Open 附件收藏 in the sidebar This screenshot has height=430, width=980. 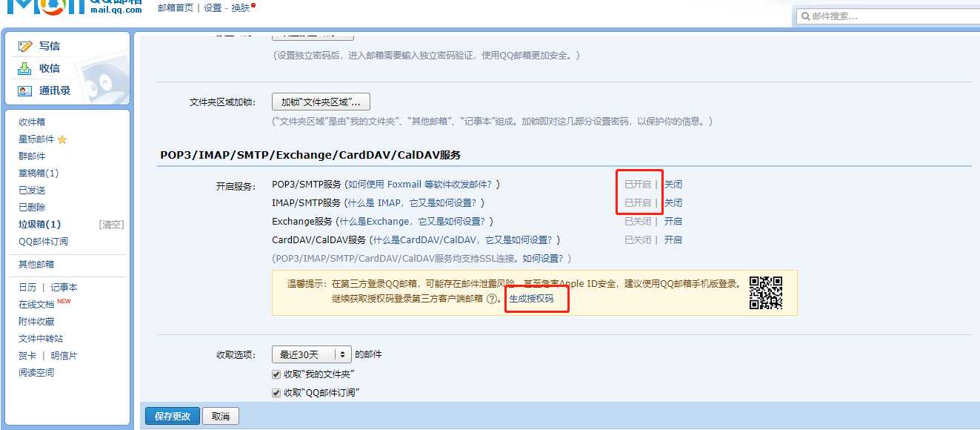(x=36, y=322)
